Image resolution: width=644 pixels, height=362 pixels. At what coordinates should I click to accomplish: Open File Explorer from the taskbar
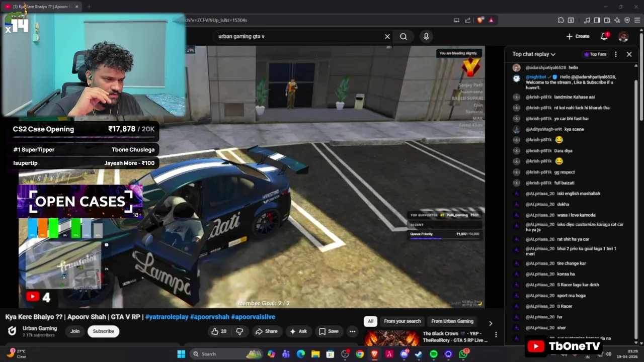click(x=315, y=354)
